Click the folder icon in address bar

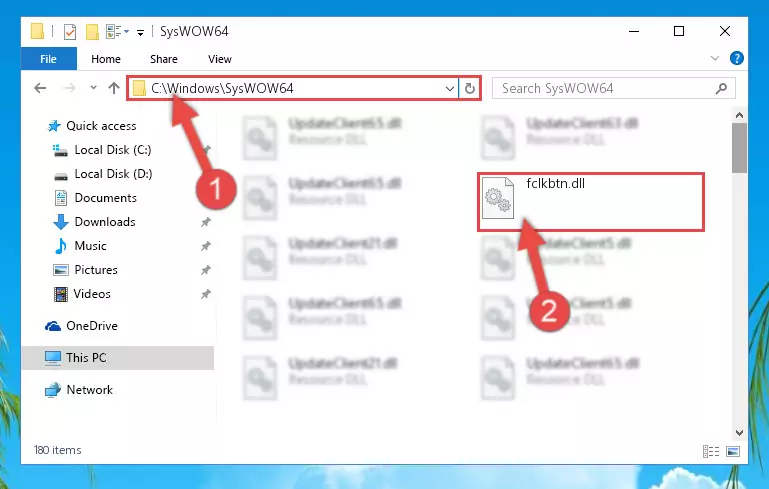(x=139, y=88)
